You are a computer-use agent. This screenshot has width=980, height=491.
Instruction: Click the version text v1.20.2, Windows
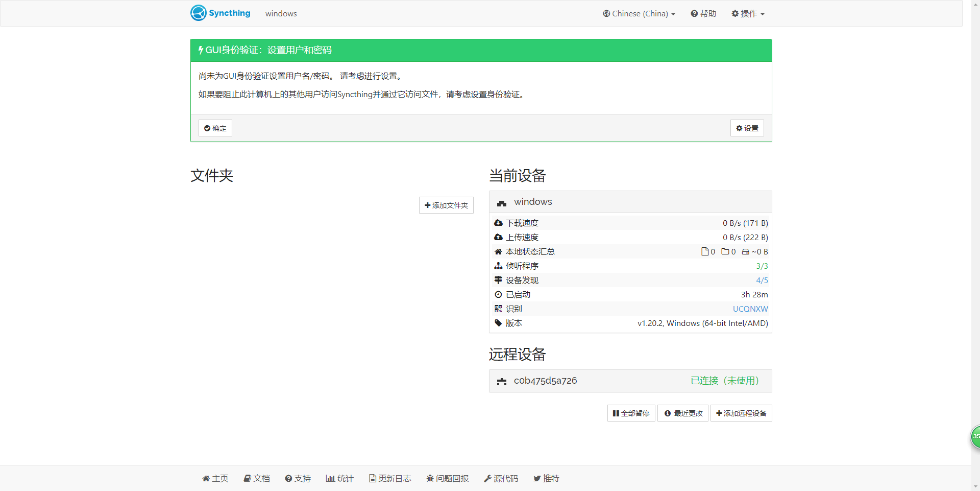click(x=702, y=323)
